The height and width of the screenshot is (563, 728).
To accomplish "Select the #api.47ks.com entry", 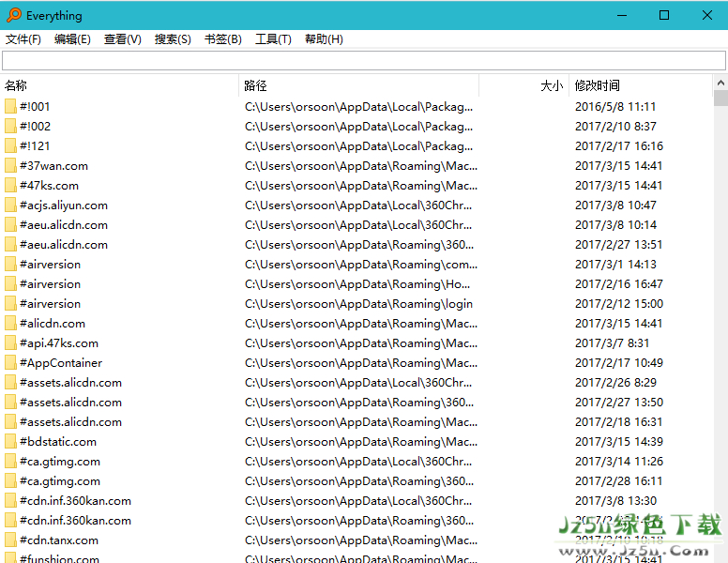I will click(x=59, y=342).
